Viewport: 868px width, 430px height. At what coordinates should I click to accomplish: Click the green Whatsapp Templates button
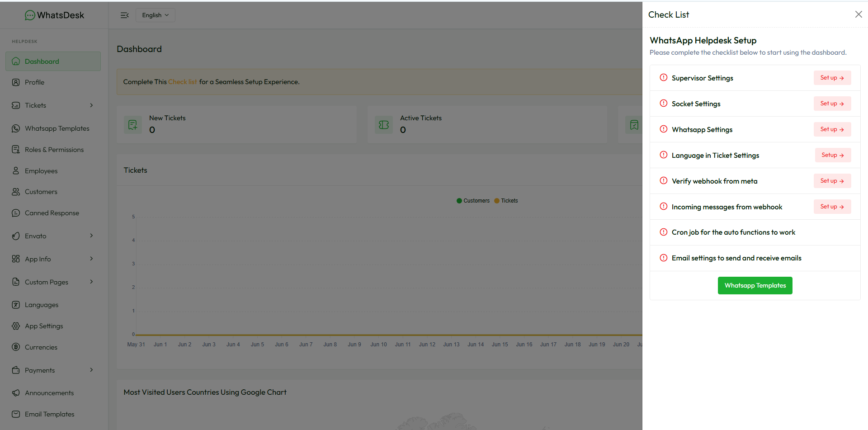[x=755, y=285]
